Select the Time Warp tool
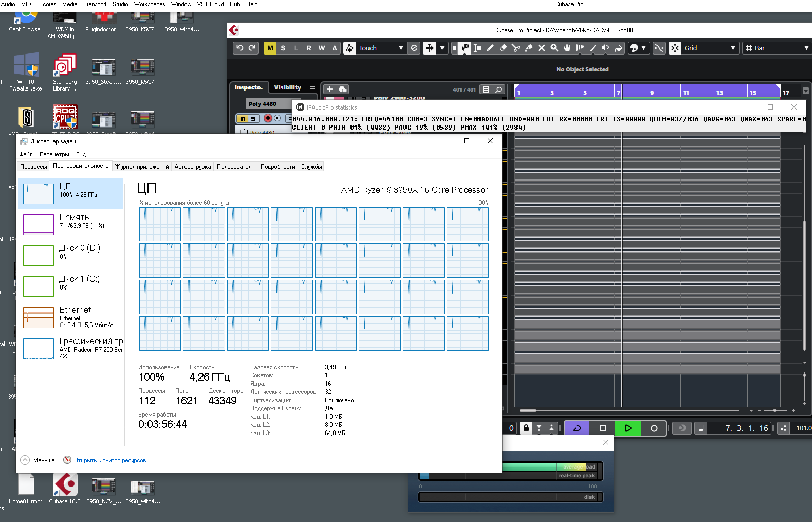Image resolution: width=812 pixels, height=522 pixels. pyautogui.click(x=580, y=48)
